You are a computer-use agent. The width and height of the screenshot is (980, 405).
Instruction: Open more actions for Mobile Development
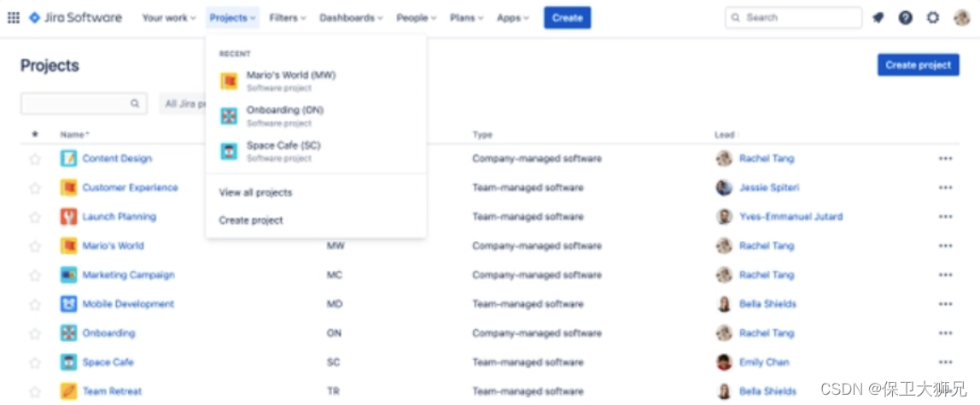[x=946, y=304]
